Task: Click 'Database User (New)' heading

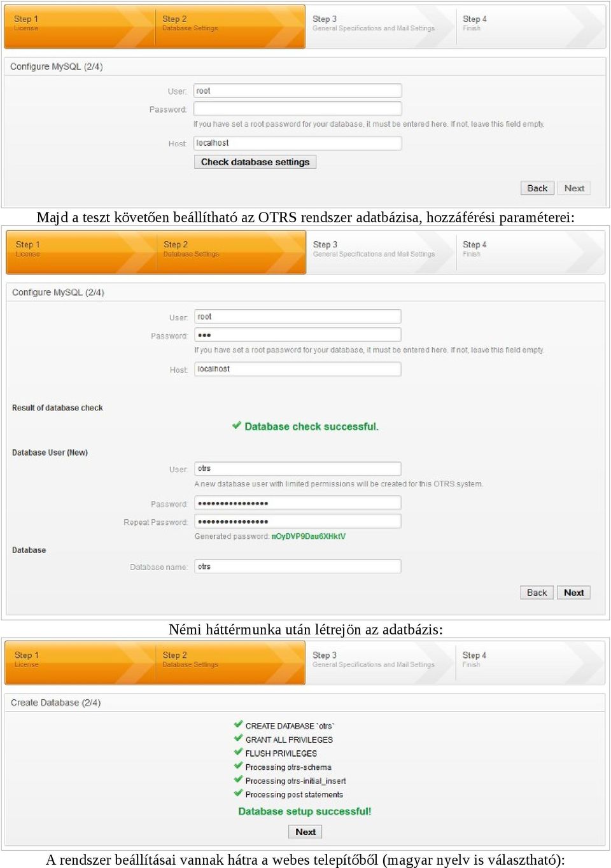Action: point(50,452)
